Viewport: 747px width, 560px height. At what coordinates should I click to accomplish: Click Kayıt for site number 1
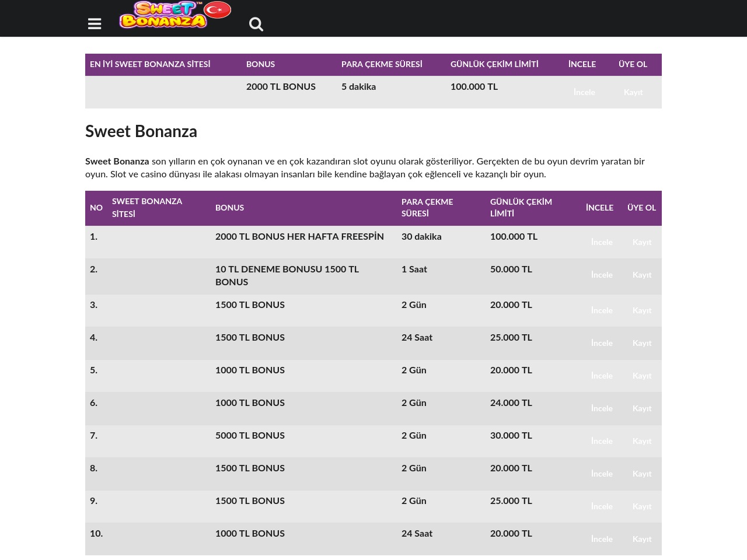(642, 243)
